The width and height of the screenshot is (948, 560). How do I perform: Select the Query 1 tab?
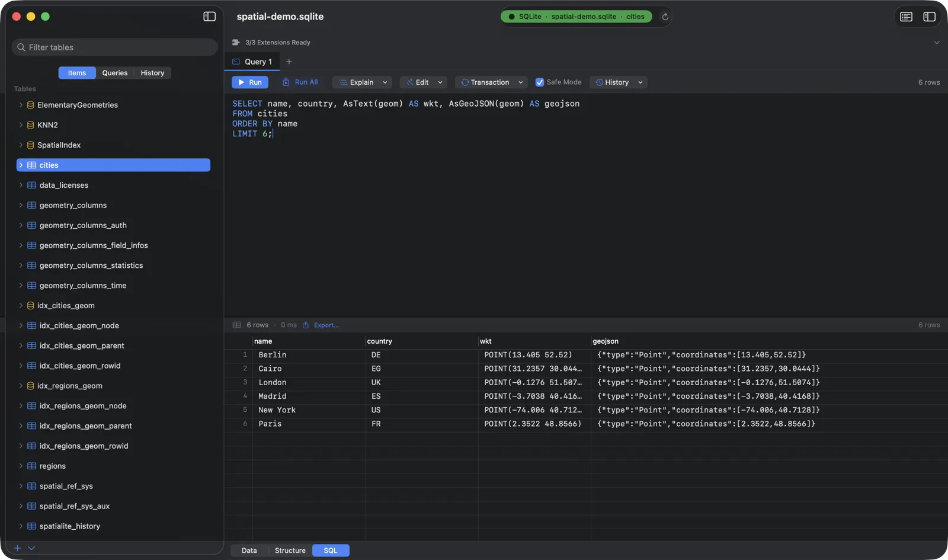coord(252,62)
